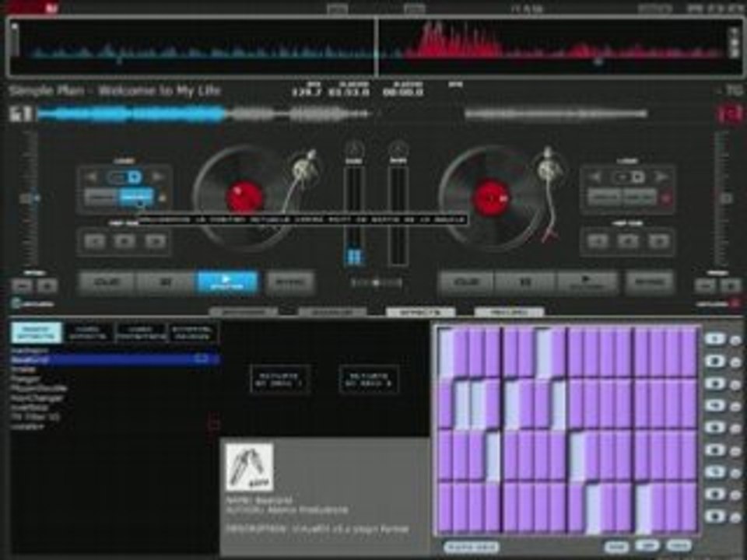Click the left gain knob
Screen dimensions: 747x560
click(353, 149)
